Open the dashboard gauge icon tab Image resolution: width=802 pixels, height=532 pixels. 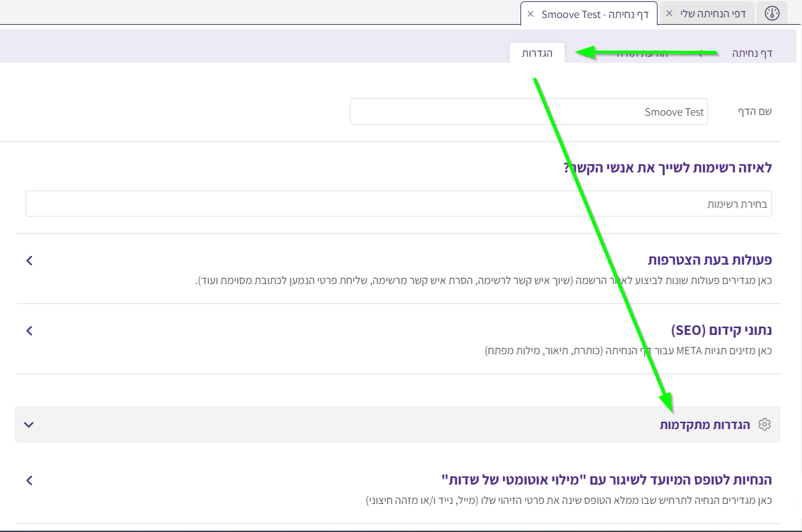(772, 13)
